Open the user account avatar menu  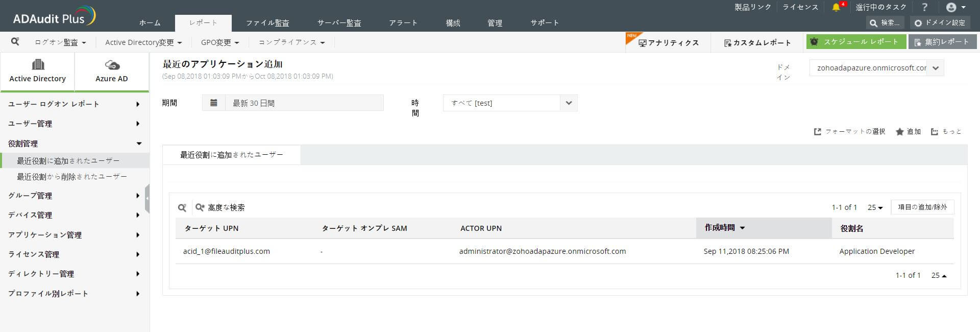point(955,7)
